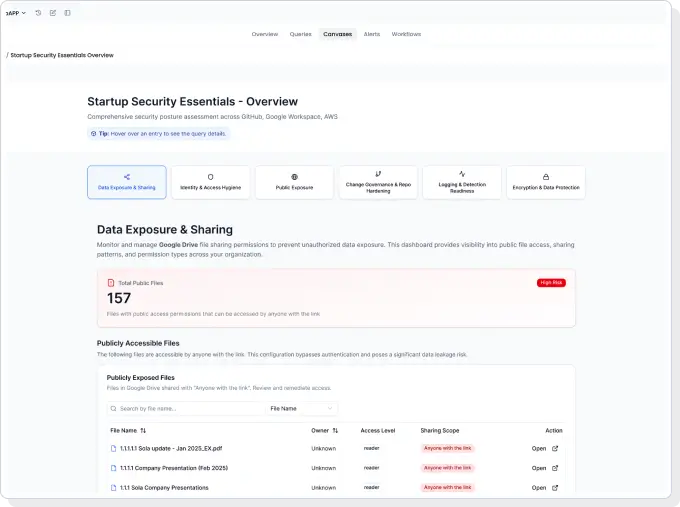Go to the Workflows tab
This screenshot has width=680, height=507.
tap(406, 34)
